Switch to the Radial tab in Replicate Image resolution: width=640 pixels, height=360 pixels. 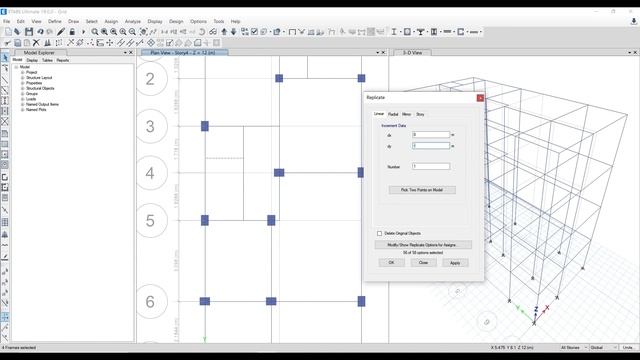[x=393, y=114]
